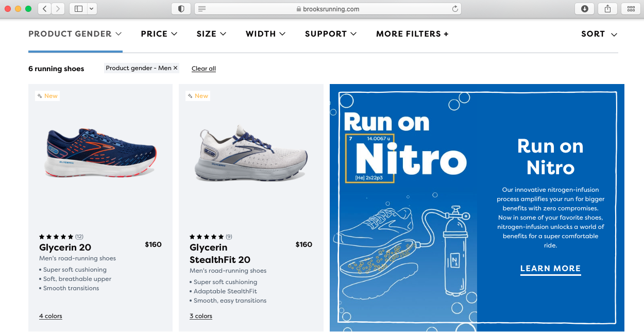The image size is (644, 332).
Task: Click the Clear all link
Action: click(x=204, y=69)
